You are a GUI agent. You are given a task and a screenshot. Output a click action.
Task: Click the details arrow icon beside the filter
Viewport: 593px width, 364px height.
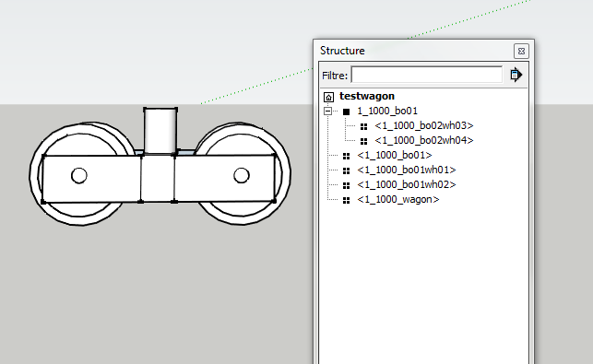tap(516, 75)
